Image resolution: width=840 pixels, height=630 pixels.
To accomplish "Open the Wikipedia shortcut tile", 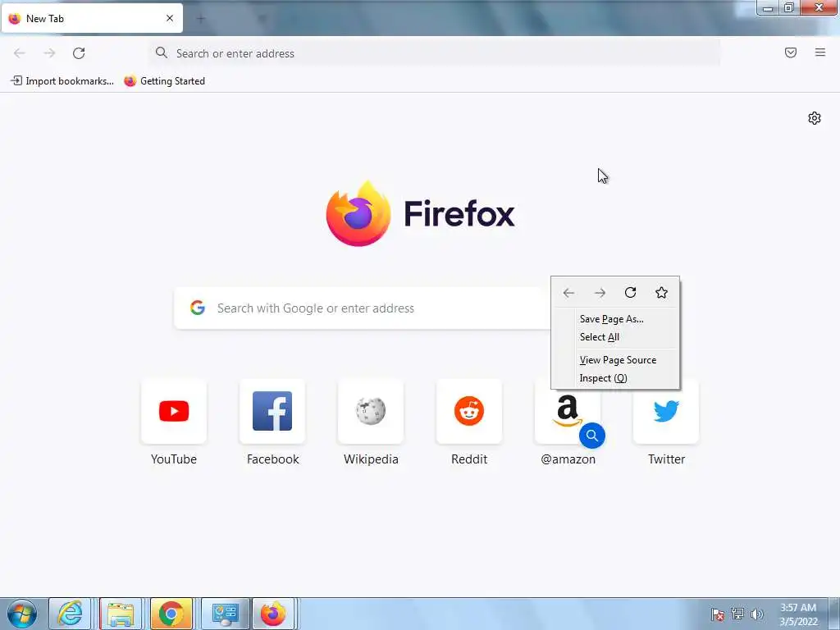I will point(371,412).
